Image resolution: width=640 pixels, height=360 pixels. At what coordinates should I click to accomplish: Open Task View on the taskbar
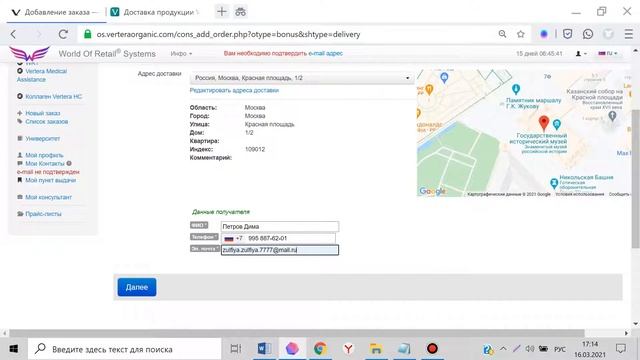point(236,349)
